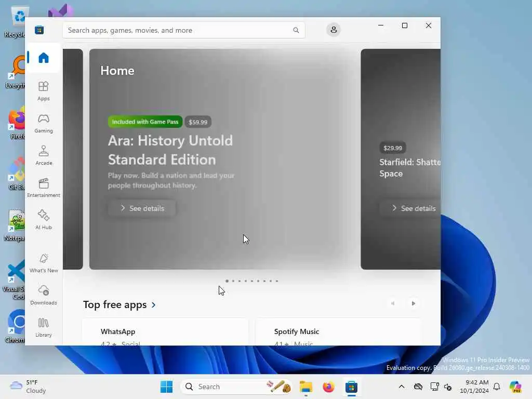Focus the Search apps, games, movies field
Image resolution: width=532 pixels, height=399 pixels.
coord(183,30)
